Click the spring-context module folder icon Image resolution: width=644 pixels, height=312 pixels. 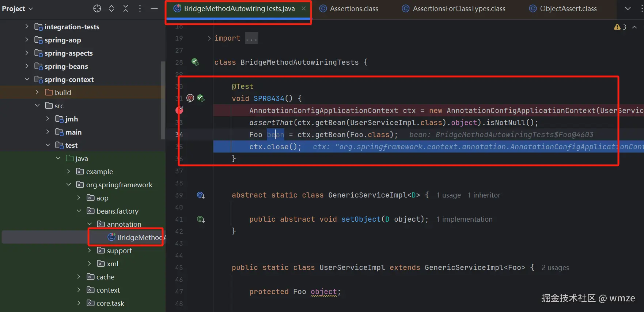click(x=38, y=79)
